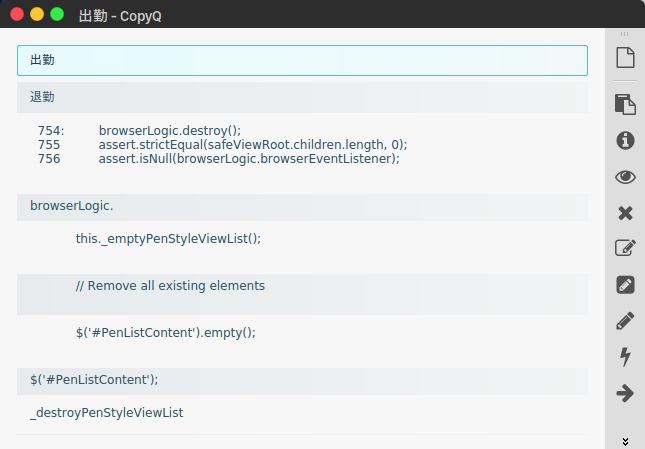Select the 'browserLogic.' clipboard item
This screenshot has width=645, height=449.
coord(302,206)
